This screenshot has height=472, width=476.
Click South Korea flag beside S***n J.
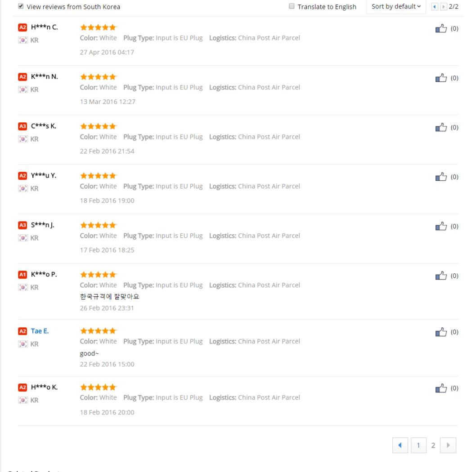pyautogui.click(x=22, y=238)
